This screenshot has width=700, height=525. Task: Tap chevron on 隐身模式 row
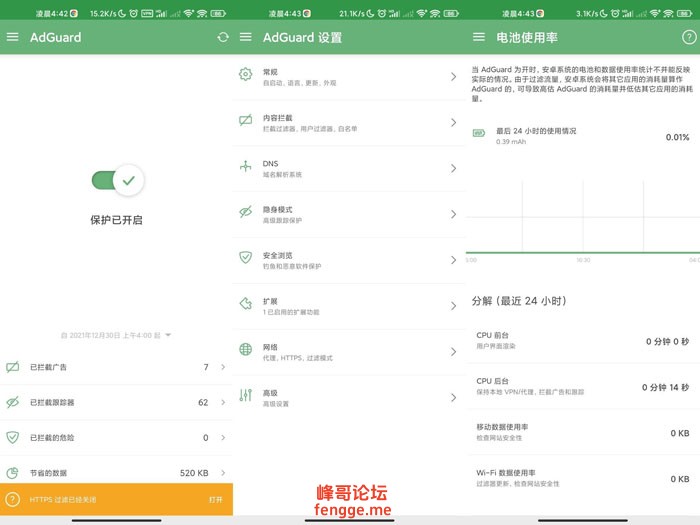[454, 214]
